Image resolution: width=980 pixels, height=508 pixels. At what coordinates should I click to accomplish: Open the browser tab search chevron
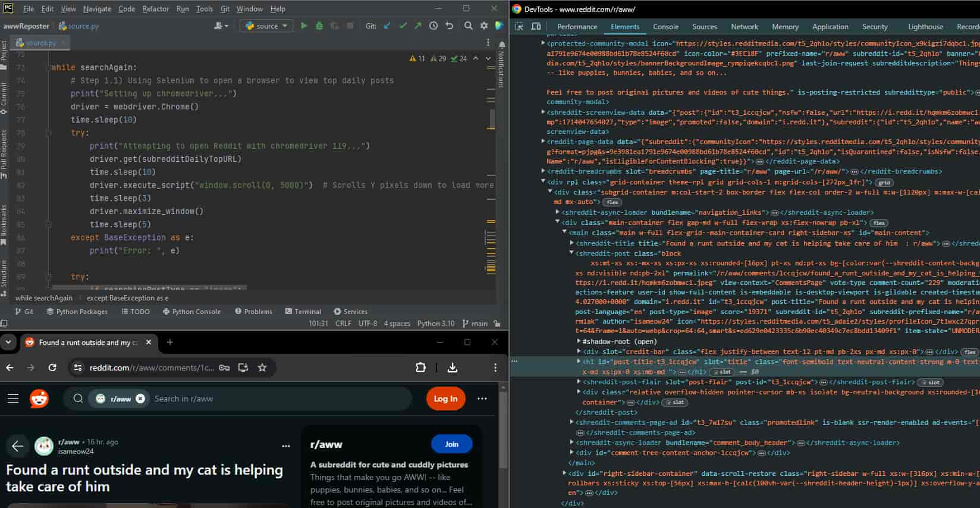pos(8,342)
